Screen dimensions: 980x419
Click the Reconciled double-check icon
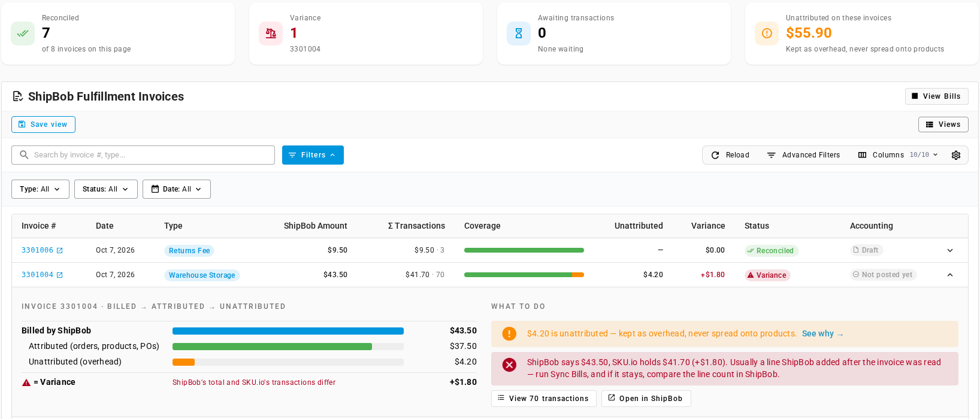coord(23,34)
